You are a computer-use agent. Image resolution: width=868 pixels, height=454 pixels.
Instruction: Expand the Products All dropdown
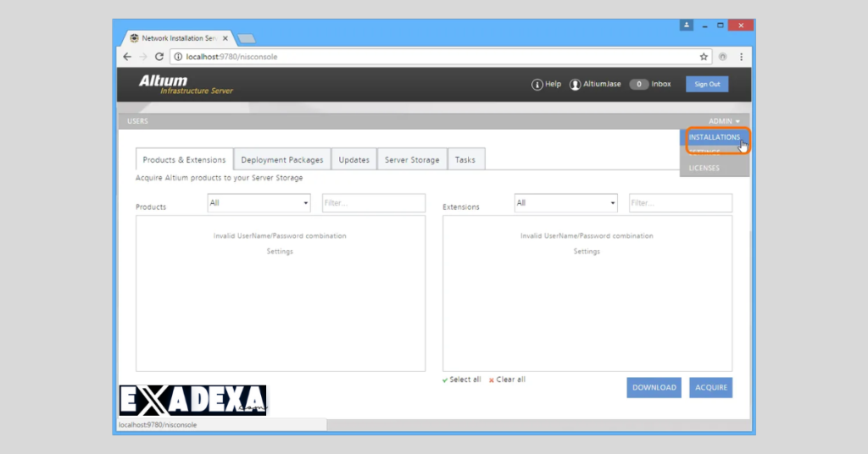(x=259, y=203)
